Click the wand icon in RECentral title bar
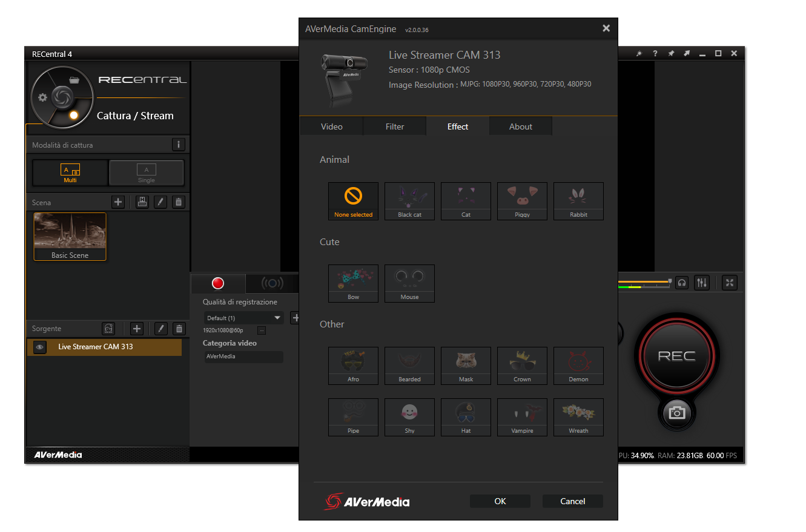Viewport: 806px width, 532px height. pos(639,54)
